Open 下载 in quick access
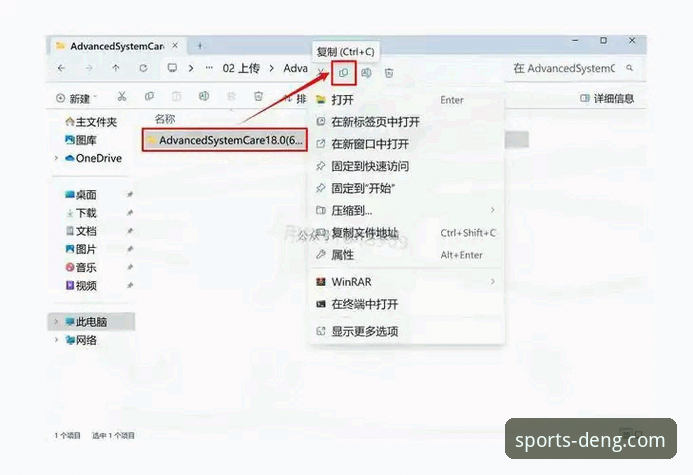693x475 pixels. coord(80,213)
